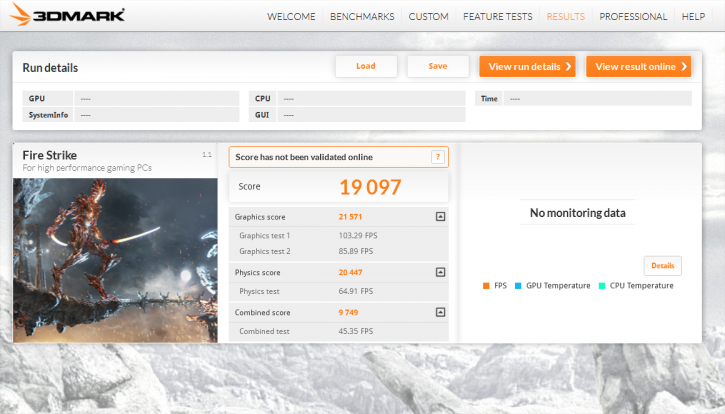Click Graphics test 2 value 85.89 FPS
Screen dimensions: 725x414
(x=356, y=251)
